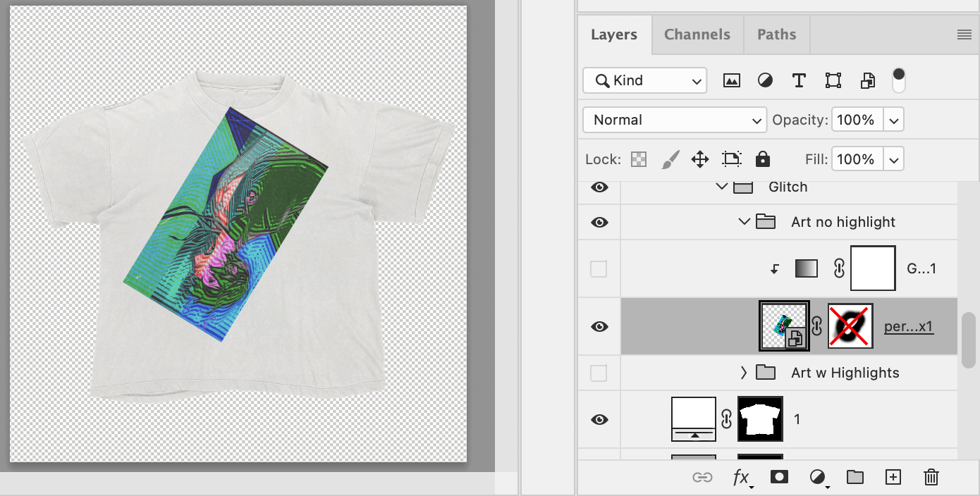Viewport: 980px width, 496px height.
Task: Expand the Art w Highlights group
Action: (743, 373)
